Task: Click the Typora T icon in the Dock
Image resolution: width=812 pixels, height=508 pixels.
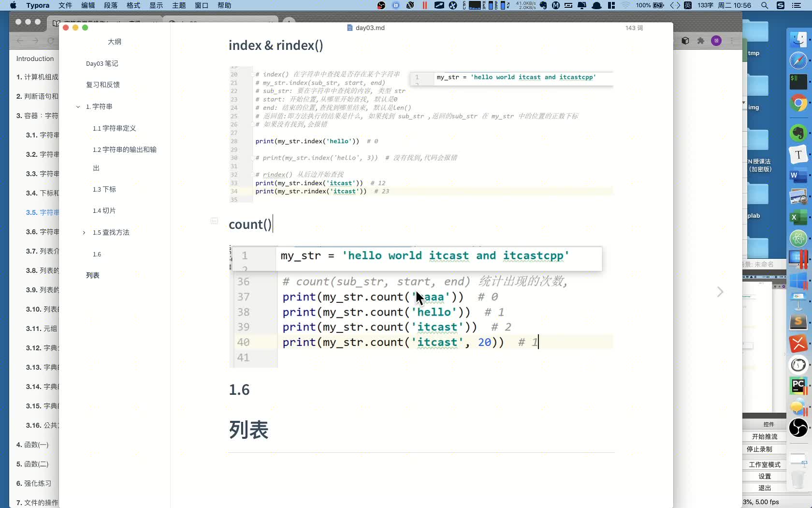Action: (x=798, y=155)
